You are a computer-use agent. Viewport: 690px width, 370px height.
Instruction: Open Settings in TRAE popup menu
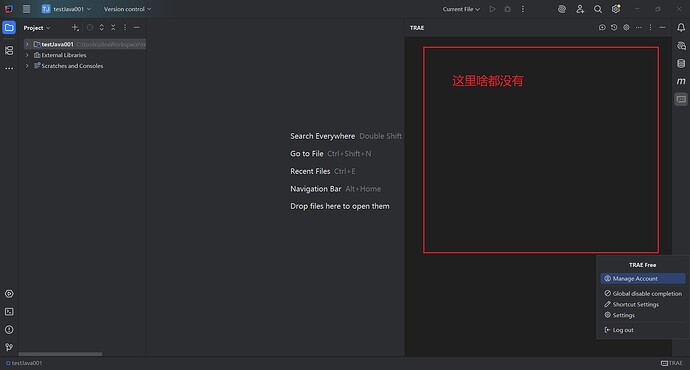click(x=642, y=315)
